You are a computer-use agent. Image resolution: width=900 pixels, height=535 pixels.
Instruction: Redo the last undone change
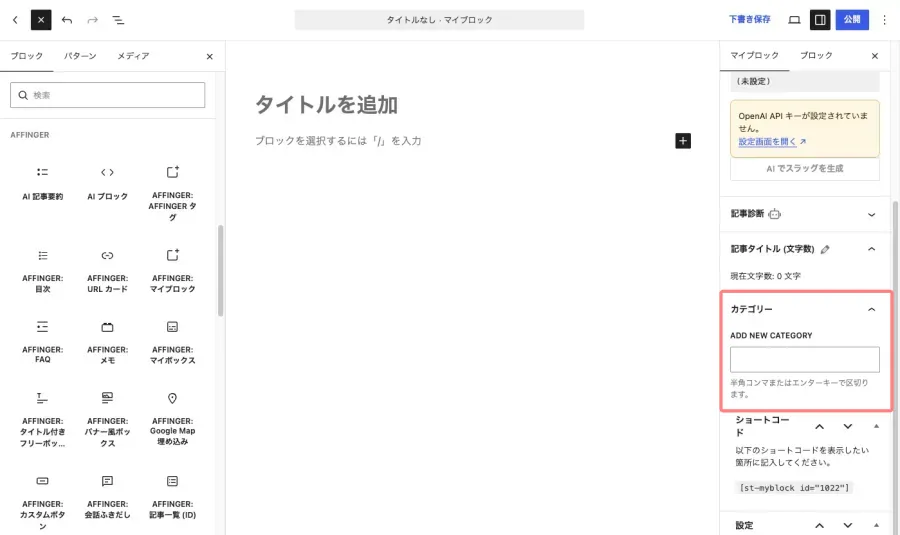click(x=92, y=20)
